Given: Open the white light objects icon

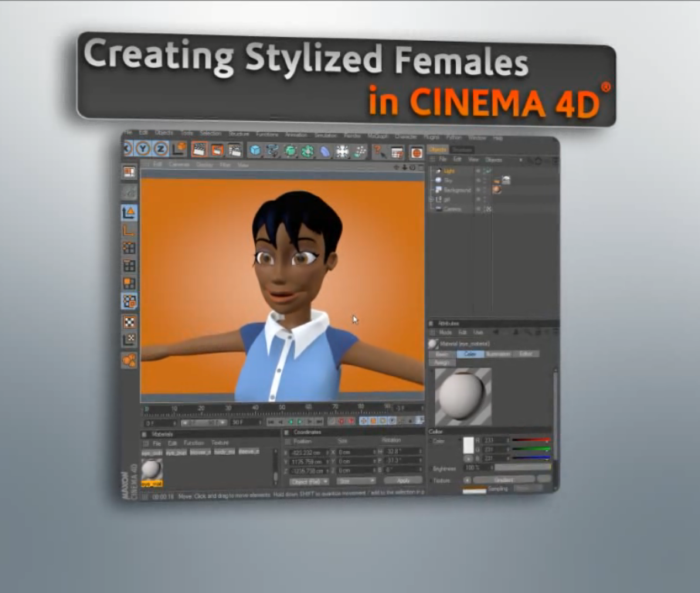Looking at the screenshot, I should pos(342,152).
